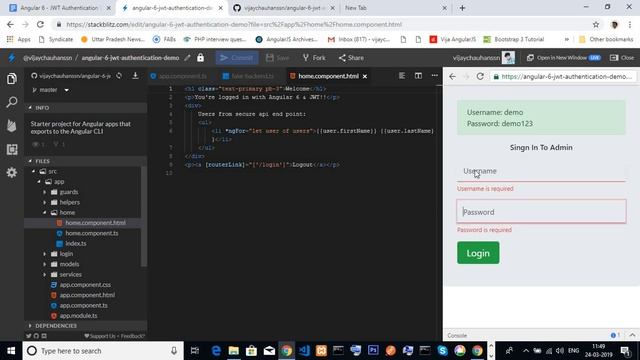Click the Windows search box

pyautogui.click(x=103, y=351)
